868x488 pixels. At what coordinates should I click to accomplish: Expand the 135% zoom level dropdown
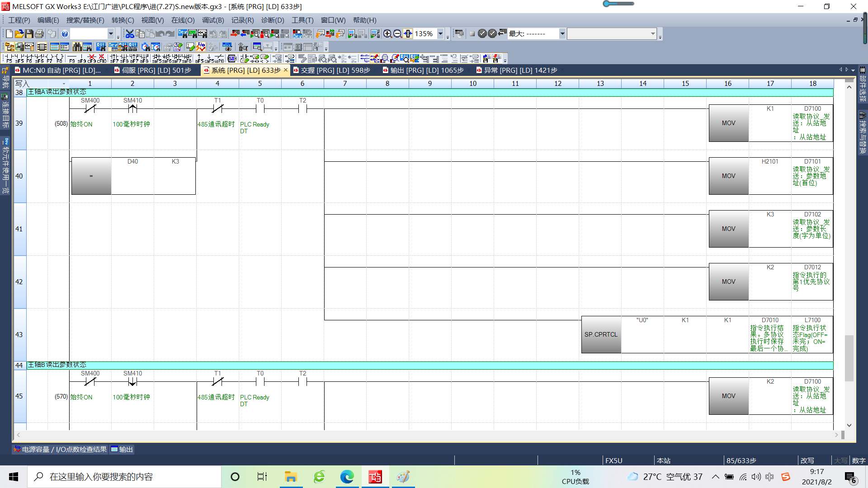coord(440,34)
